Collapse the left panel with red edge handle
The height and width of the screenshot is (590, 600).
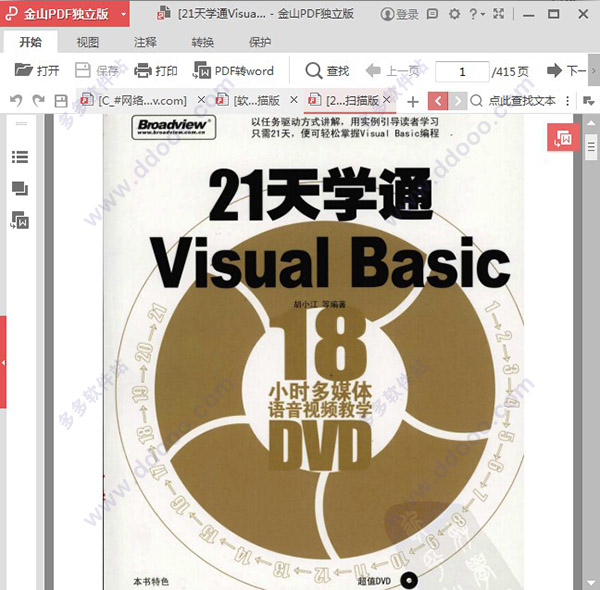coord(3,362)
